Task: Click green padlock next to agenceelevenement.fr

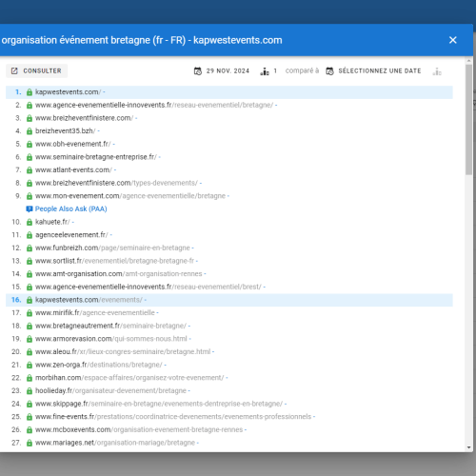Action: 30,235
